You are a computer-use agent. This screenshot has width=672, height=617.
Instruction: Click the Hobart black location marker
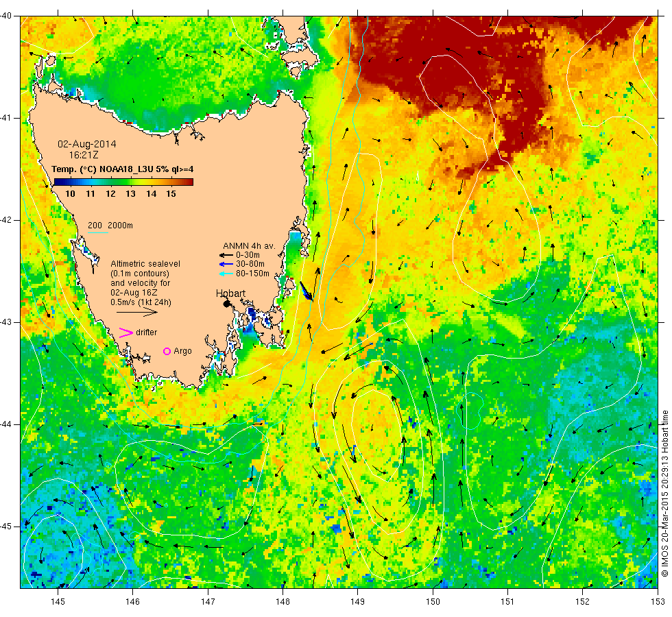point(227,304)
